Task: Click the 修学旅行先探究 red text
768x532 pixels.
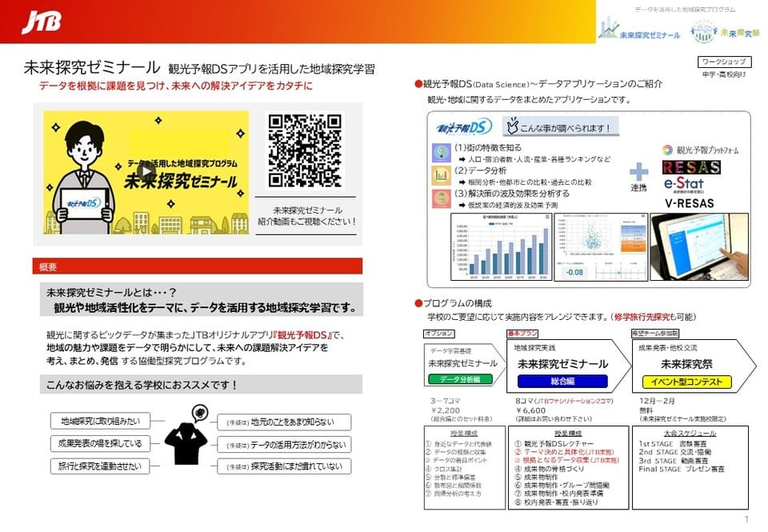Action: tap(642, 317)
